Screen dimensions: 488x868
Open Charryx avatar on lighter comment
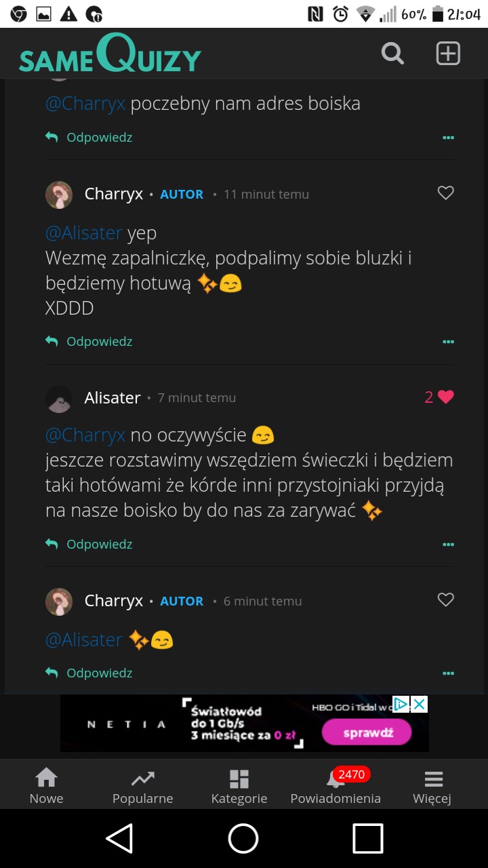pos(59,195)
